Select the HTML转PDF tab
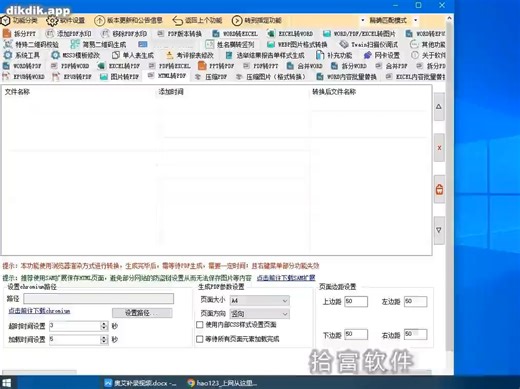 pos(167,76)
